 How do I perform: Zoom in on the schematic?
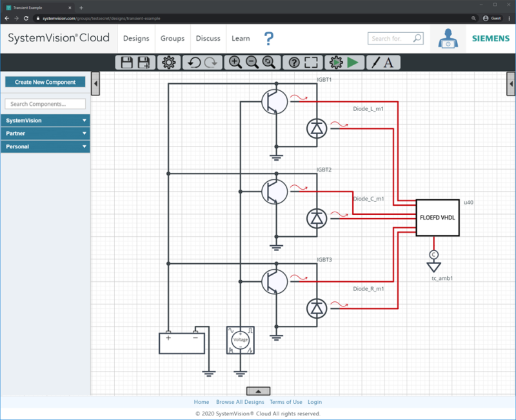point(235,62)
